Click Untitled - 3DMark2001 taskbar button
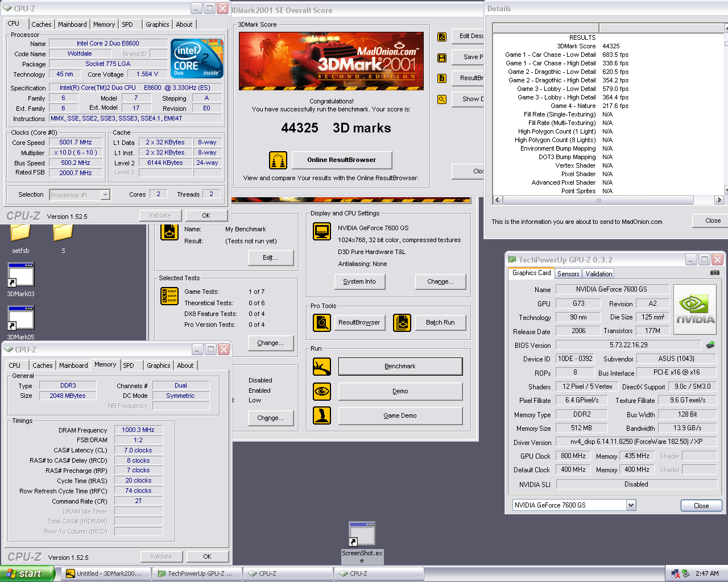Screen dimensions: 728x582 point(105,574)
